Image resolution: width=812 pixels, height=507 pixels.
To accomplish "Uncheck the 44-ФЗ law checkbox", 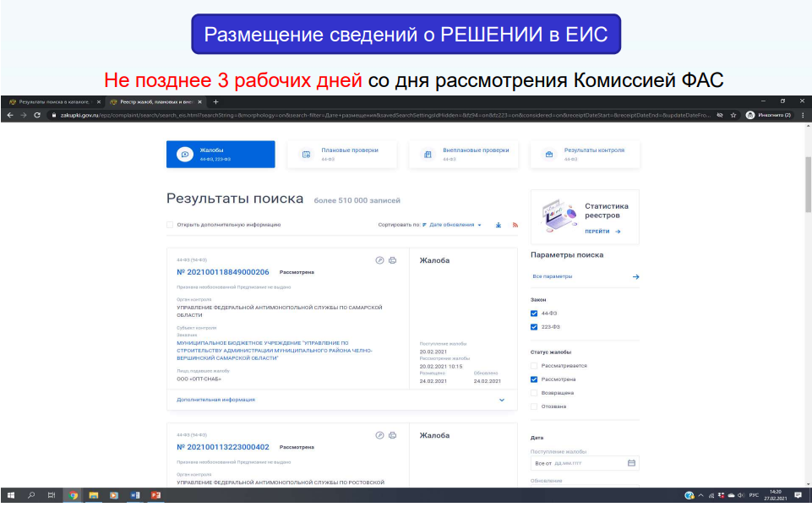I will tap(534, 313).
